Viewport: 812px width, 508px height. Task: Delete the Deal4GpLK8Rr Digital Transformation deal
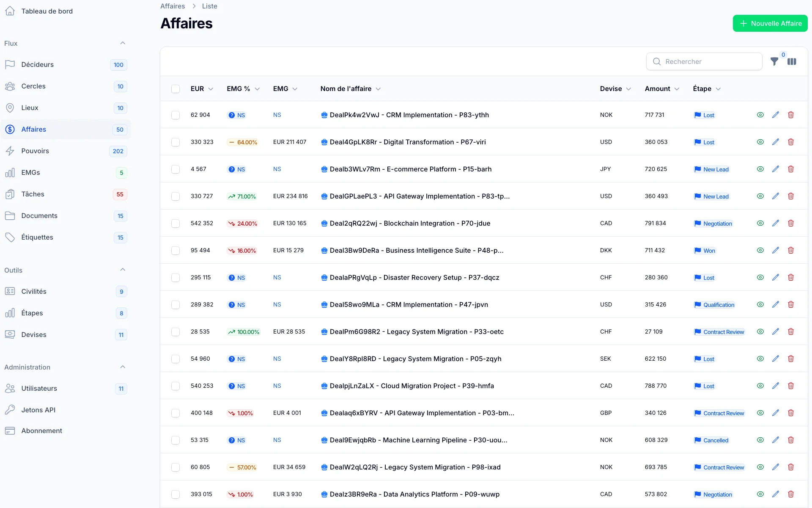tap(790, 142)
